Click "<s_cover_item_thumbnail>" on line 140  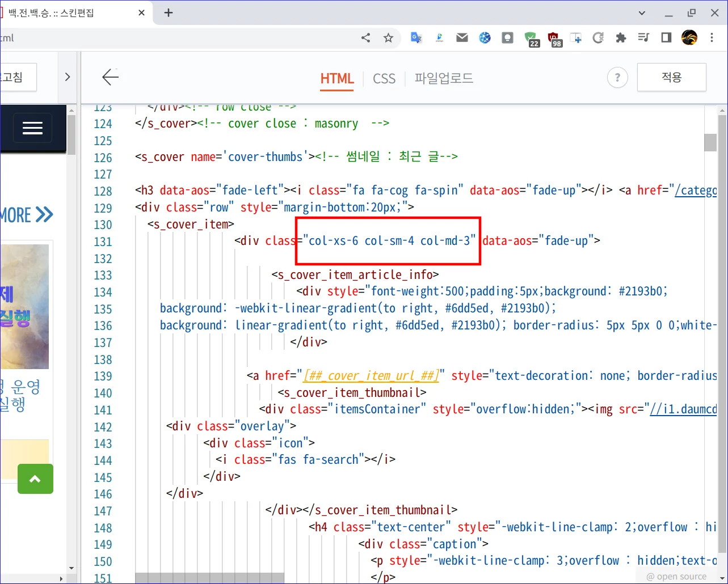[352, 392]
